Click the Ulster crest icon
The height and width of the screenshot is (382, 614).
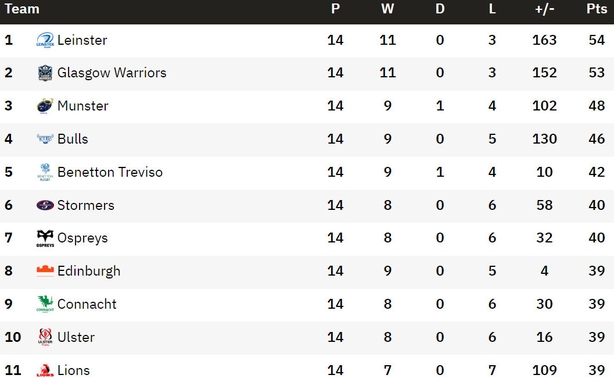coord(45,337)
